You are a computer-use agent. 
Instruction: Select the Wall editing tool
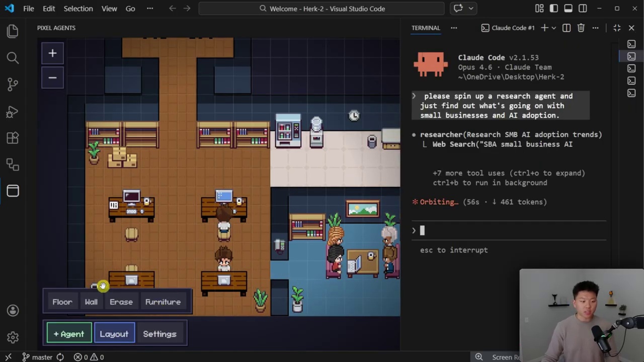coord(91,302)
